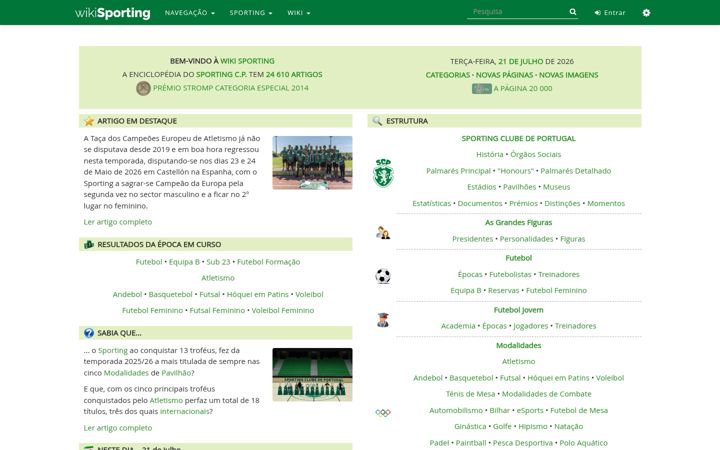The image size is (720, 450).
Task: Click the Resultados da Época icon
Action: click(89, 245)
